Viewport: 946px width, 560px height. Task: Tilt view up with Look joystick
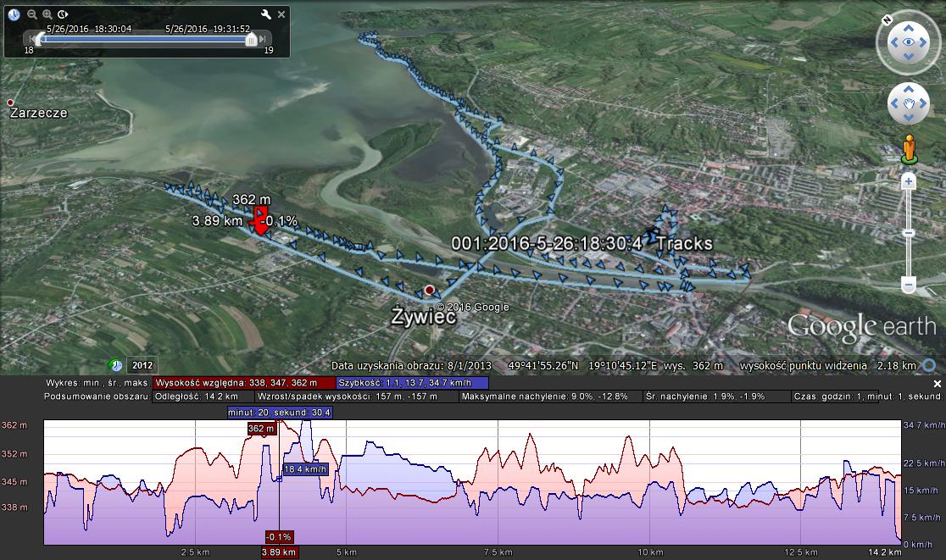coord(908,28)
